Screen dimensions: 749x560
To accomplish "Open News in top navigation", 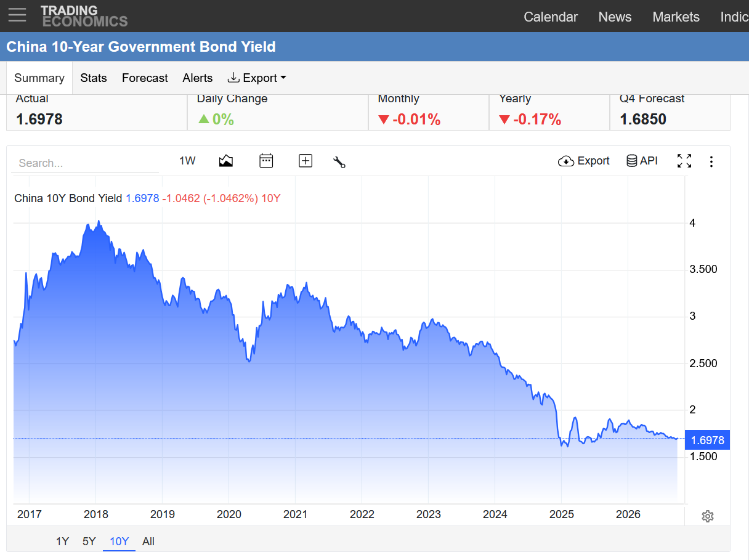I will pyautogui.click(x=615, y=17).
